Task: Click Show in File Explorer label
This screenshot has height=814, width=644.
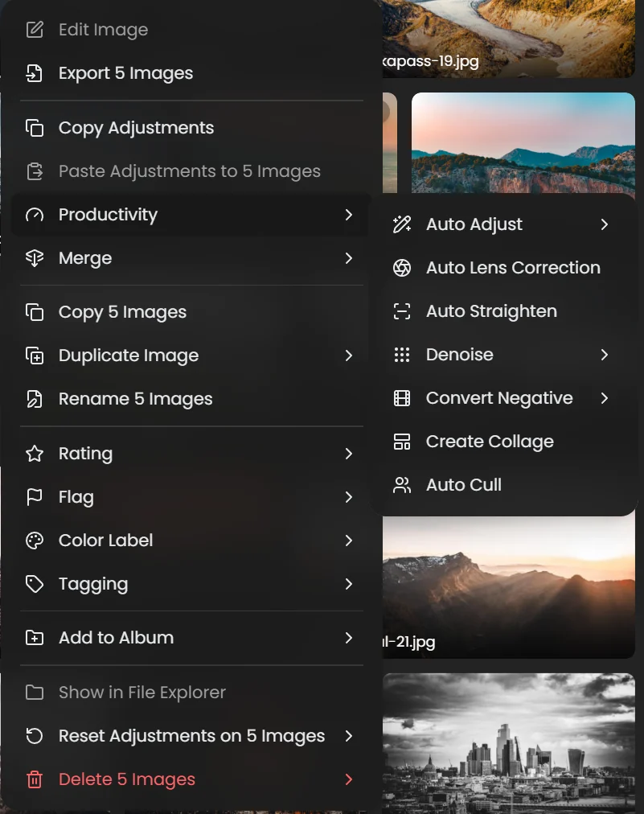Action: [142, 693]
